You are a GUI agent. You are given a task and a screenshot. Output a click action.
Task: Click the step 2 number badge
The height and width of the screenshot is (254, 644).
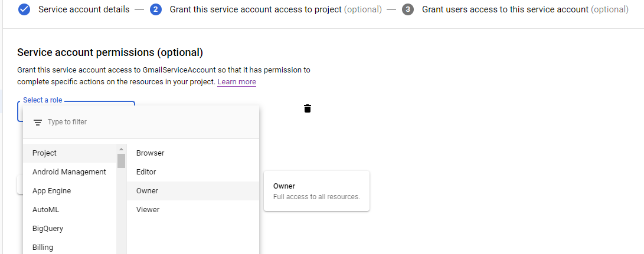(x=156, y=9)
